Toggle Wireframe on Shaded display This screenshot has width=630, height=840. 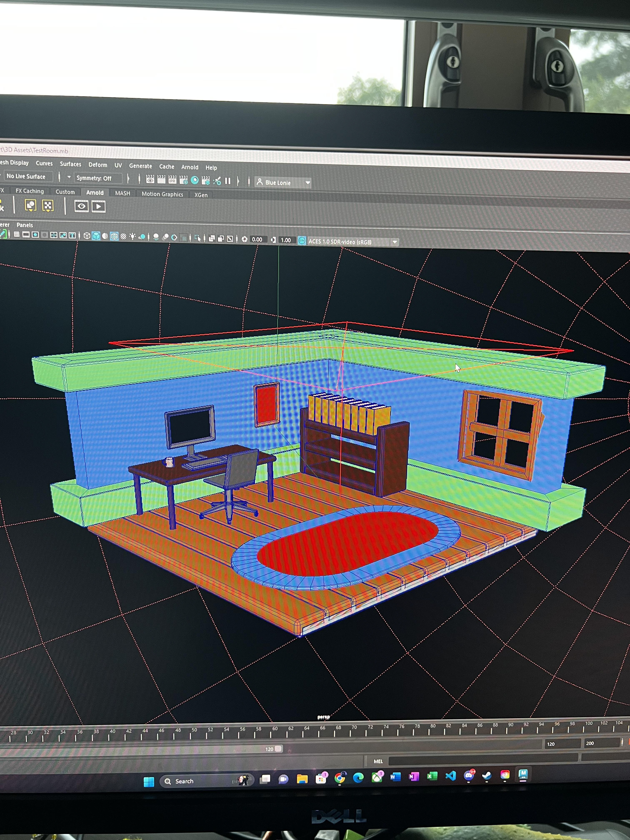pos(114,237)
